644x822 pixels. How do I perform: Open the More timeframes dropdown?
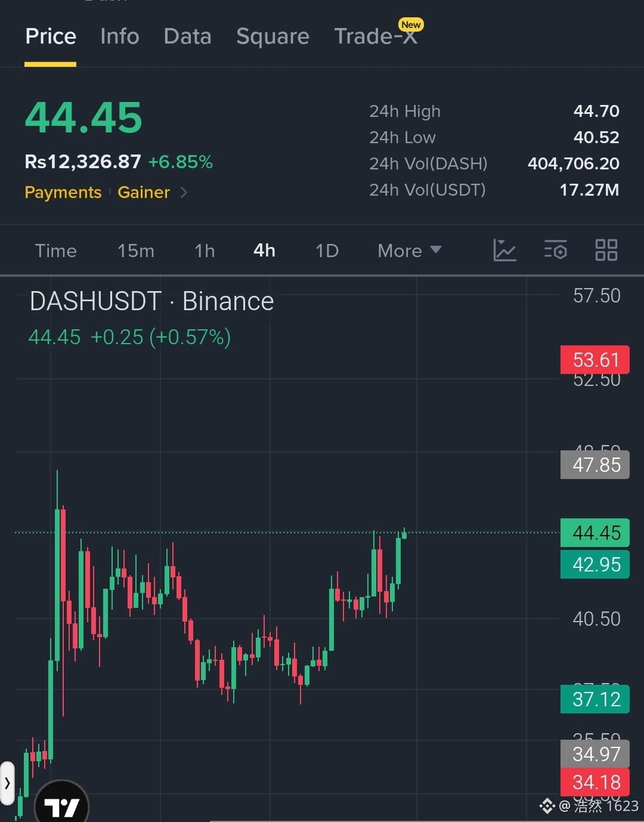coord(410,251)
